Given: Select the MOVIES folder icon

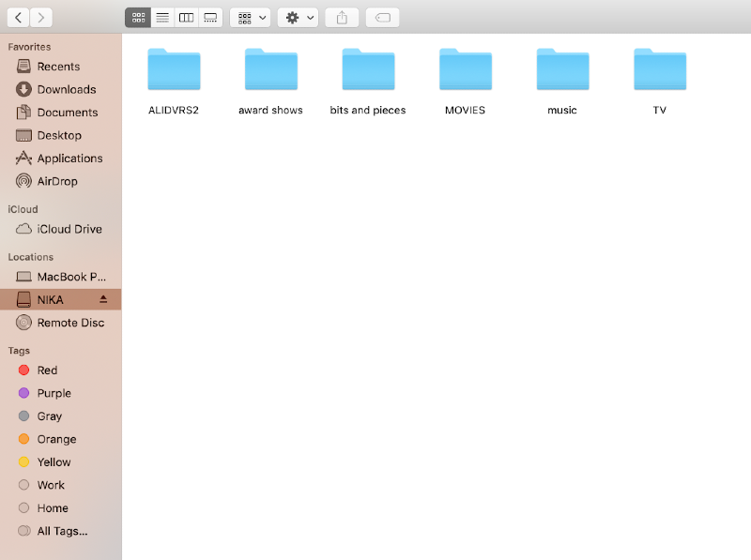Looking at the screenshot, I should pyautogui.click(x=466, y=69).
